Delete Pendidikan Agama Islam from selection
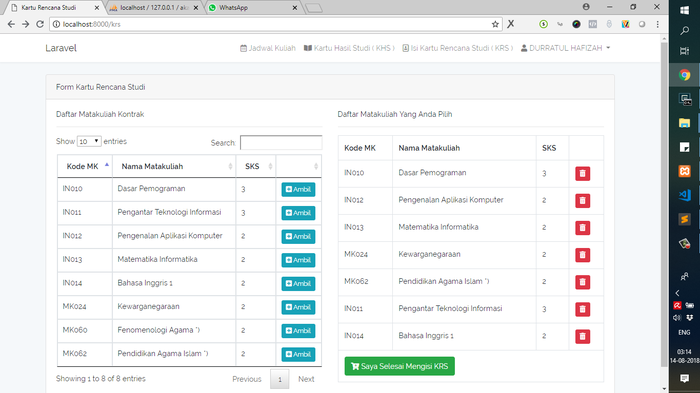This screenshot has height=393, width=700. click(x=583, y=282)
